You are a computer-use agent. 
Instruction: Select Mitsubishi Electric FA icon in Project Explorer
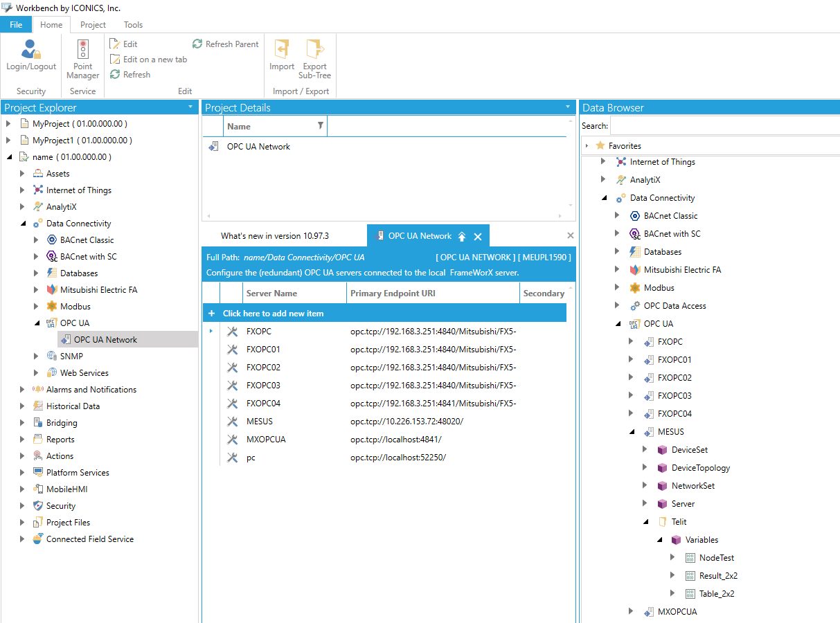52,290
